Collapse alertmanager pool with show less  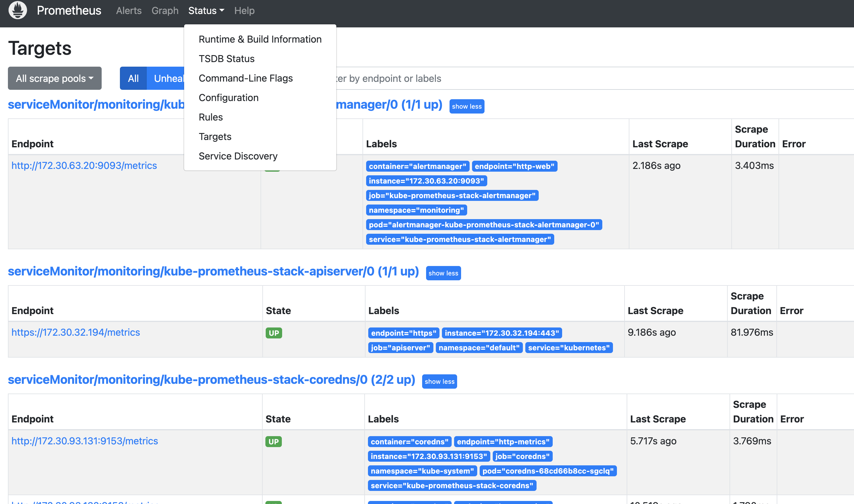click(x=467, y=106)
